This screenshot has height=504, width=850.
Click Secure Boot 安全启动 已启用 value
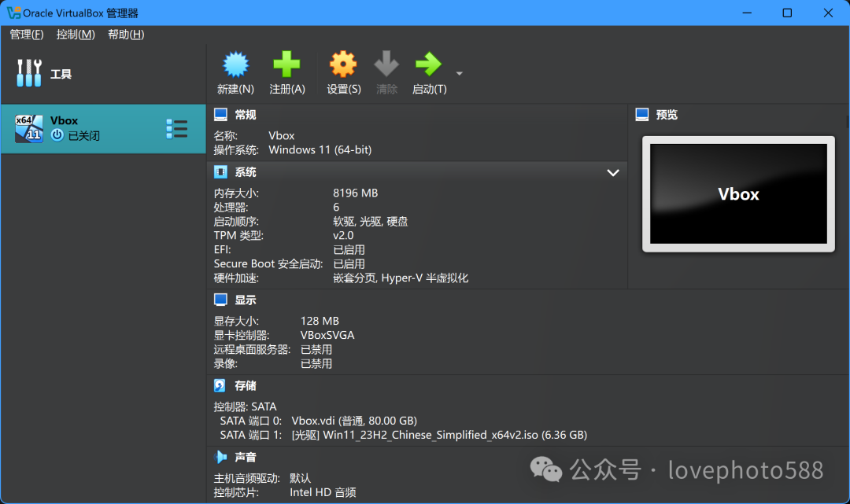click(349, 263)
